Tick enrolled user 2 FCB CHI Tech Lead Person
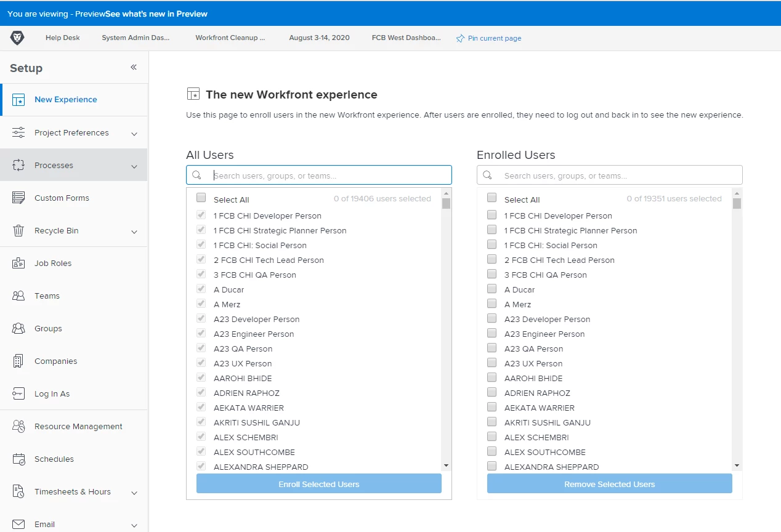 pyautogui.click(x=492, y=259)
